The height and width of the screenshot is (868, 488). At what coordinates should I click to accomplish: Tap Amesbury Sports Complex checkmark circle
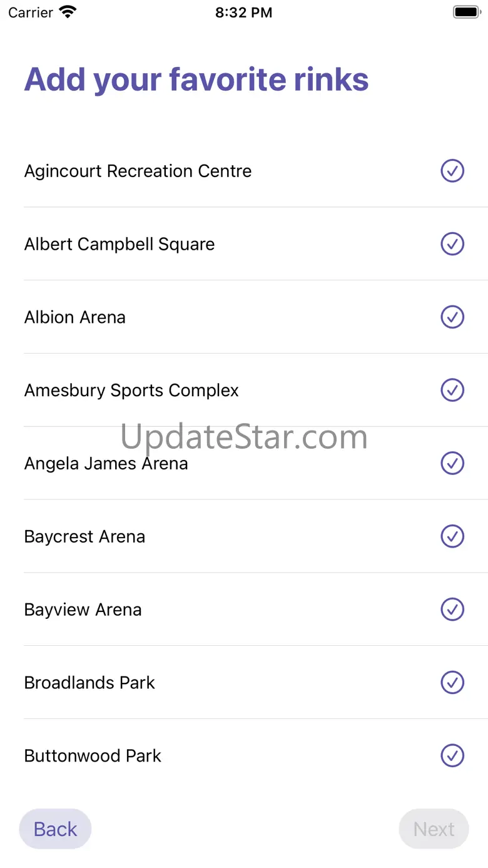pyautogui.click(x=452, y=391)
